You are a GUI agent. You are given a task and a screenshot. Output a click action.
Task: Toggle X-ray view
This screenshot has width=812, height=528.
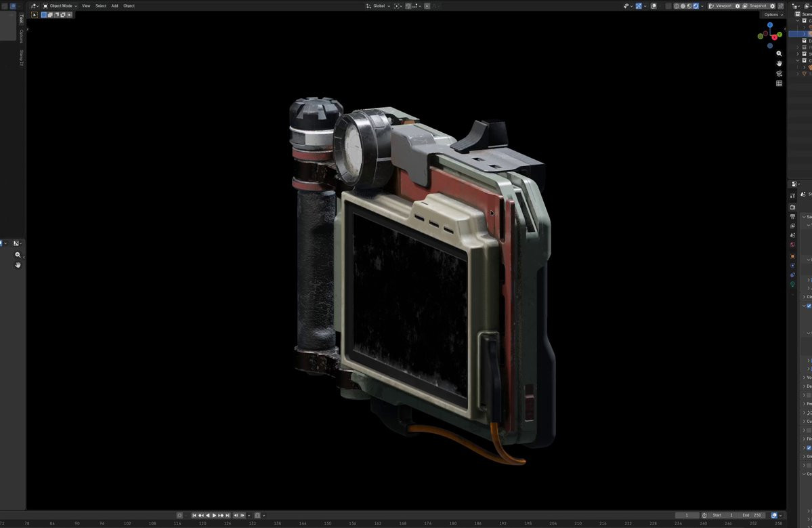click(x=668, y=5)
